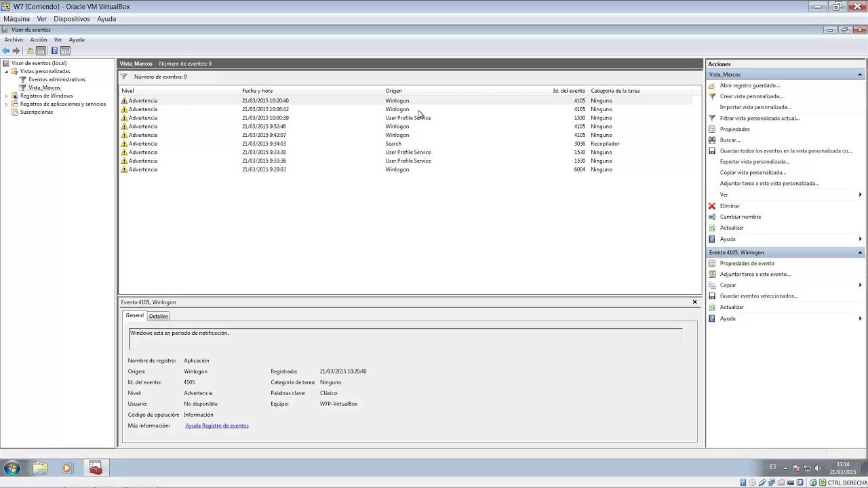Launch Windows Media Player from taskbar
Screen dimensions: 868x488
[66, 468]
